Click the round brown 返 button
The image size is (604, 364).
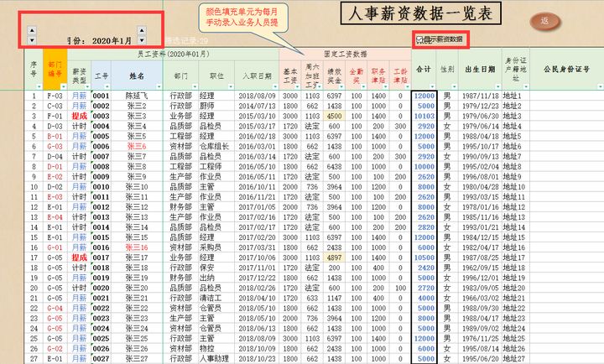[x=544, y=21]
